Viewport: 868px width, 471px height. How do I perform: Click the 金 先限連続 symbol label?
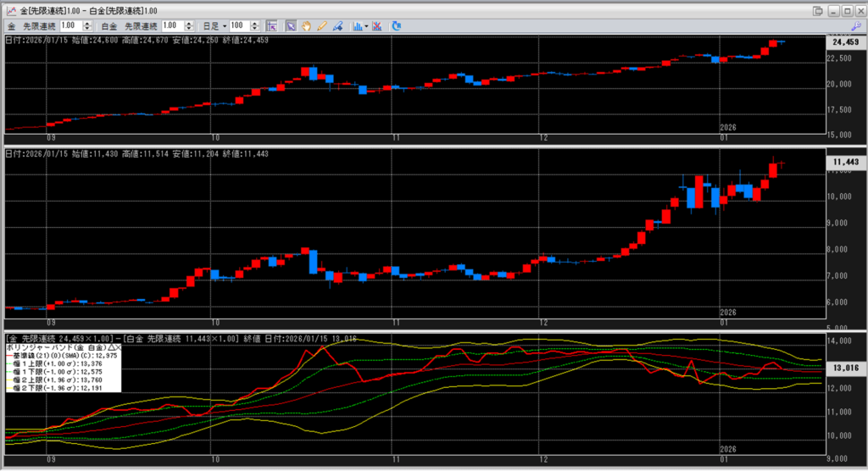click(32, 26)
